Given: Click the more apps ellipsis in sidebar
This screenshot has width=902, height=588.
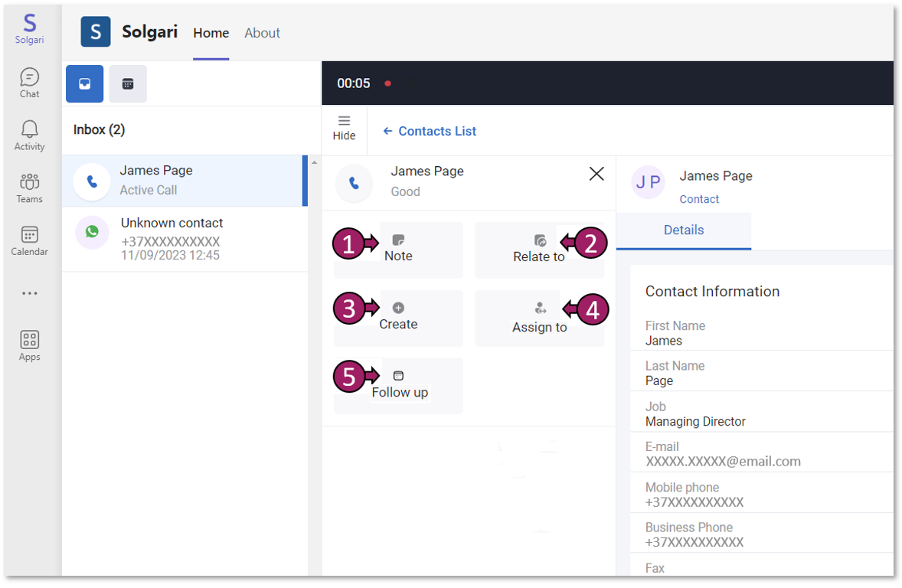Looking at the screenshot, I should pos(29,293).
